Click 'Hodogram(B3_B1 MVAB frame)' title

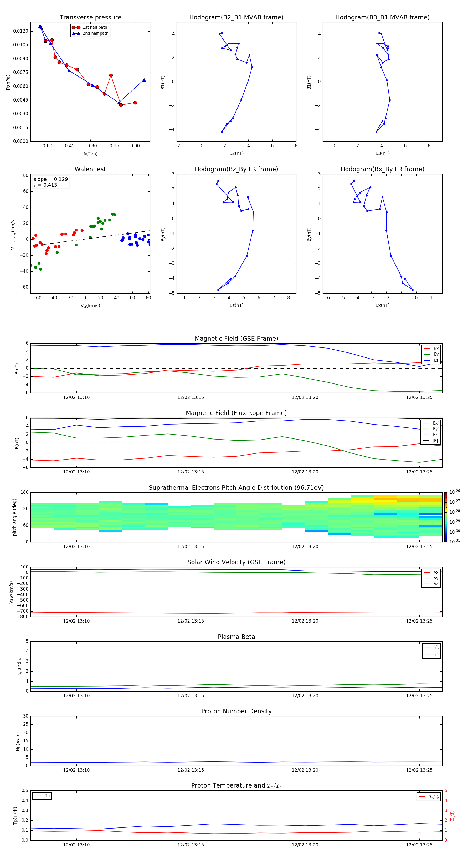coord(382,17)
